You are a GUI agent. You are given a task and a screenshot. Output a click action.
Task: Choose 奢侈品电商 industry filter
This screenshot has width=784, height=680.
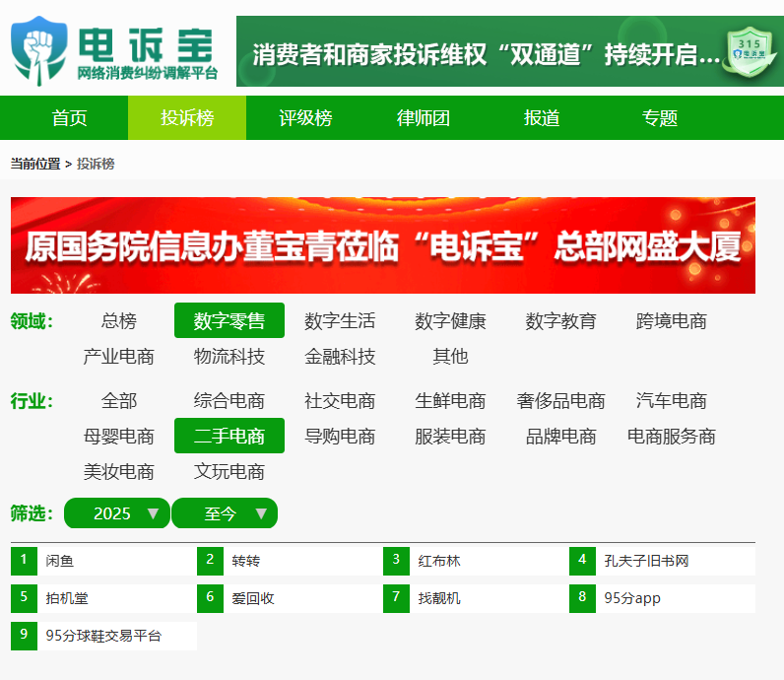[561, 401]
